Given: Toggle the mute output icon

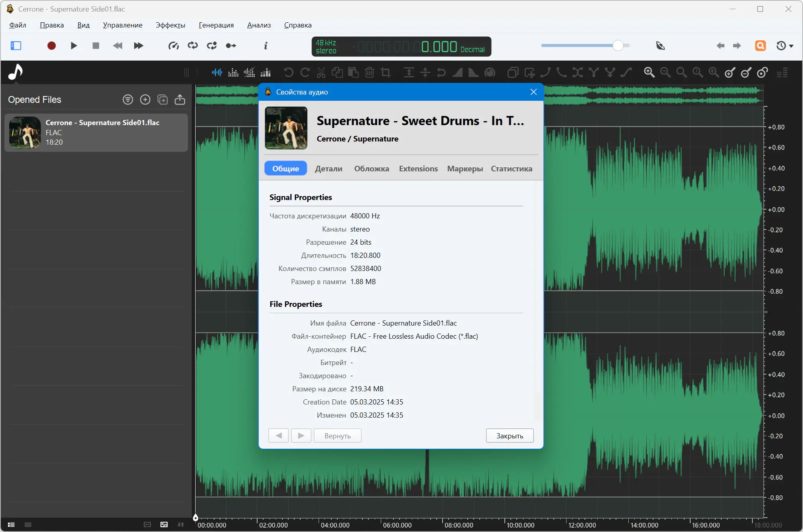Looking at the screenshot, I should point(660,46).
